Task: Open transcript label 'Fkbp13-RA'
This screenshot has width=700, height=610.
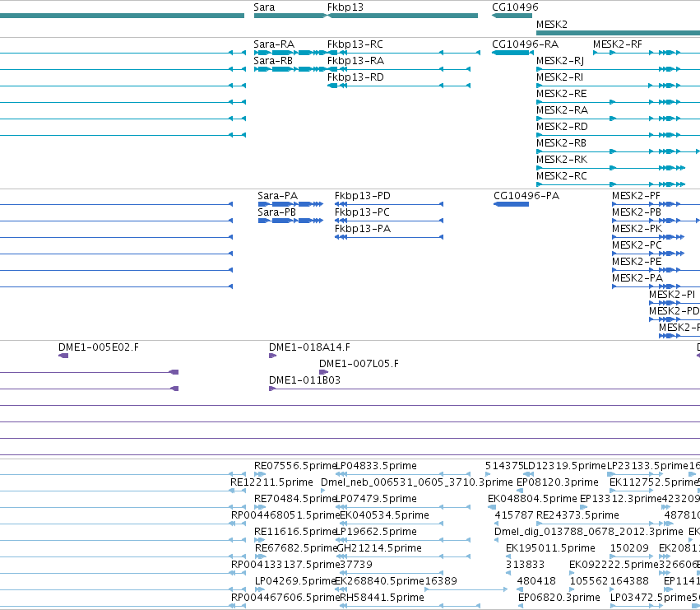Action: (x=355, y=61)
